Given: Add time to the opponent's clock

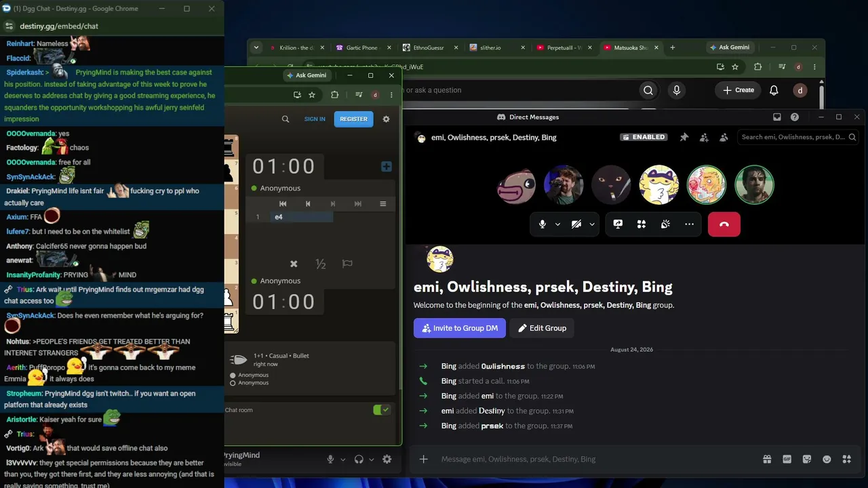Looking at the screenshot, I should (386, 167).
